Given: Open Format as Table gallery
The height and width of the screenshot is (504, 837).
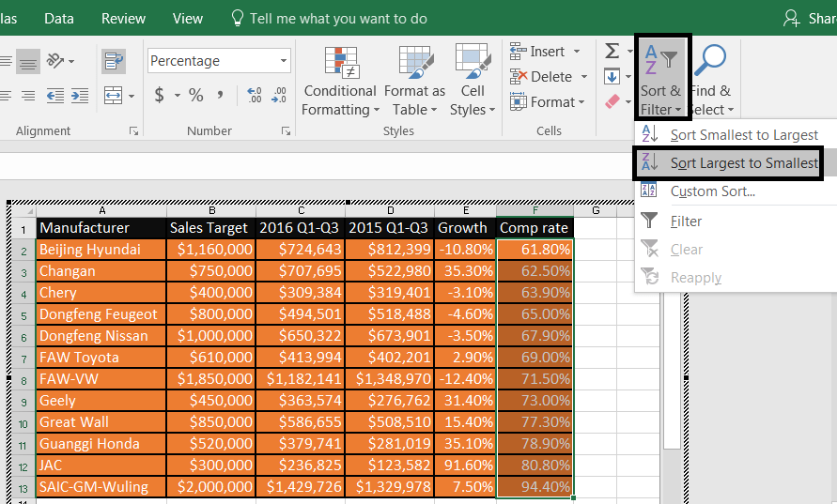Looking at the screenshot, I should point(414,81).
